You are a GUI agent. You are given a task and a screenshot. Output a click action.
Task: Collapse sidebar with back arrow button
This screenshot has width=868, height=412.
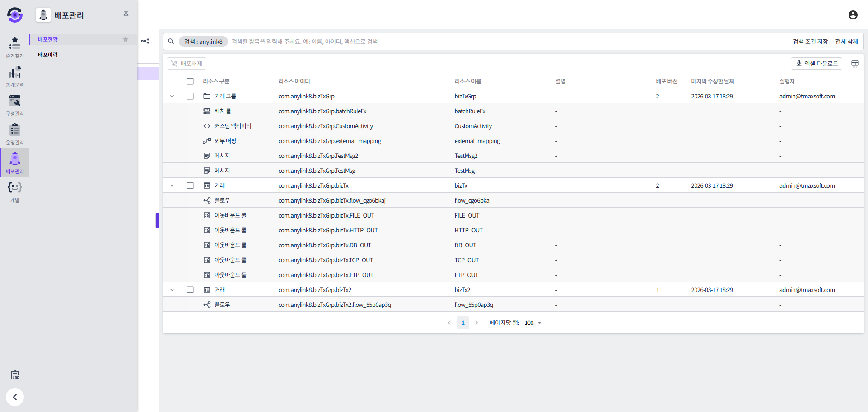(x=15, y=397)
